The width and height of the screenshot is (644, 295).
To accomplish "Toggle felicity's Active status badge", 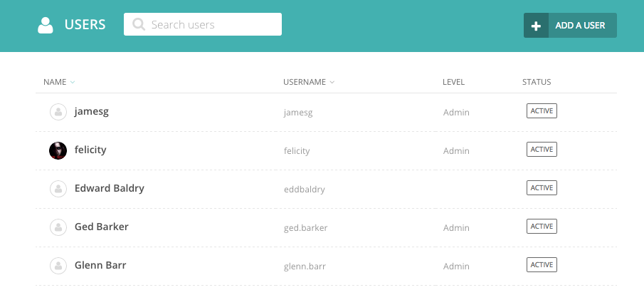I will point(542,150).
